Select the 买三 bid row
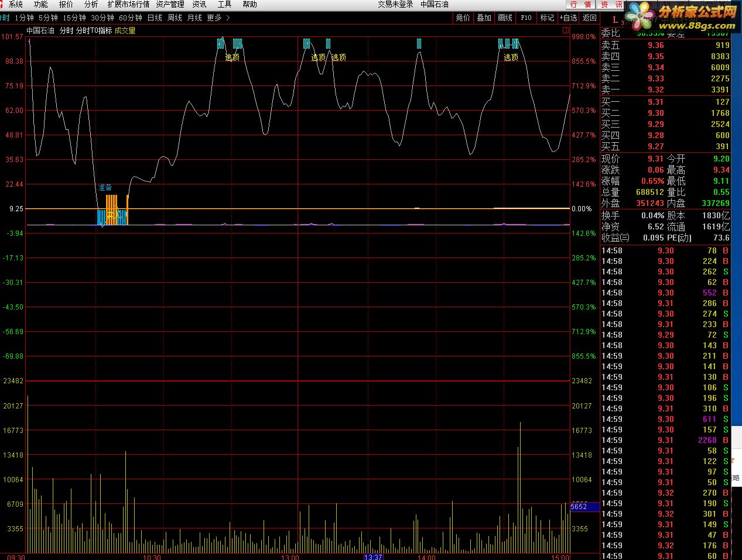 665,124
